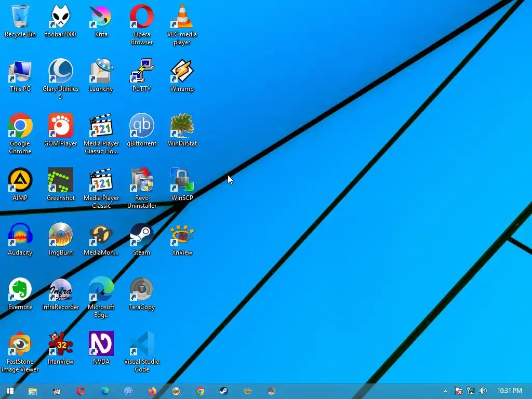
Task: Launch XnView from the taskbar
Action: click(248, 391)
